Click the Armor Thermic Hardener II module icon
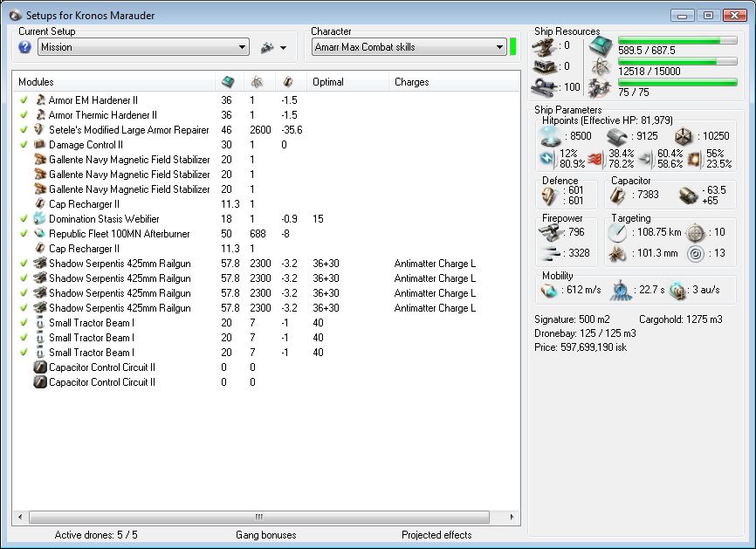The width and height of the screenshot is (756, 549). (x=40, y=115)
